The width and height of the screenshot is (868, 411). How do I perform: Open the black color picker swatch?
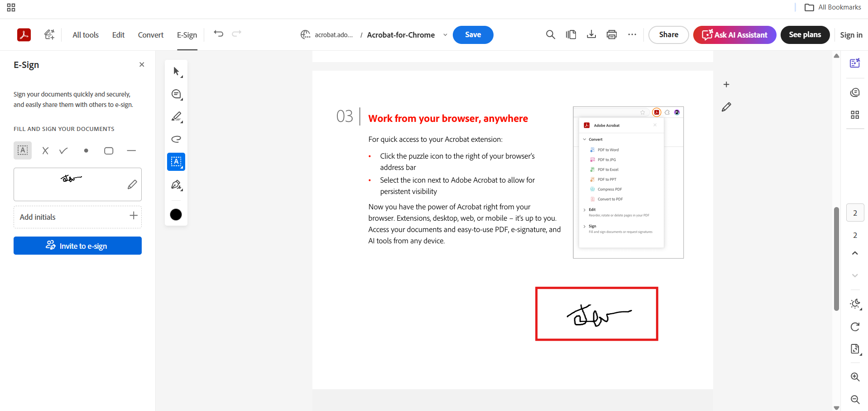pyautogui.click(x=176, y=214)
